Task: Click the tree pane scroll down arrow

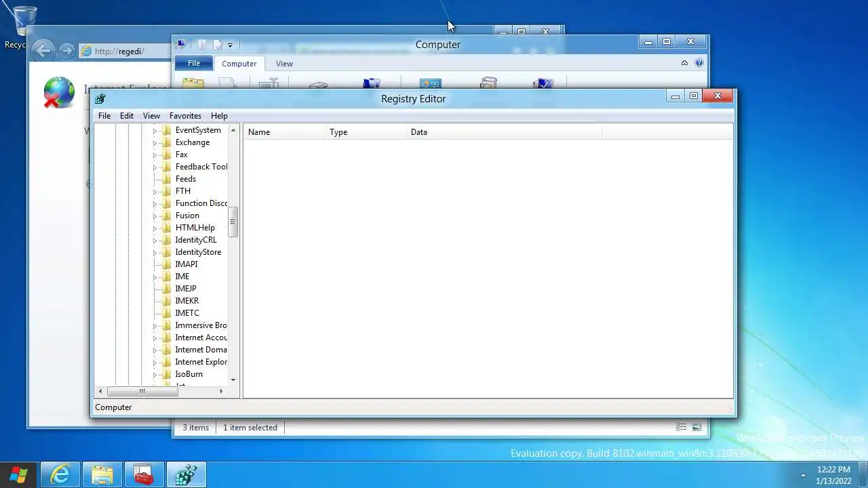Action: tap(233, 380)
